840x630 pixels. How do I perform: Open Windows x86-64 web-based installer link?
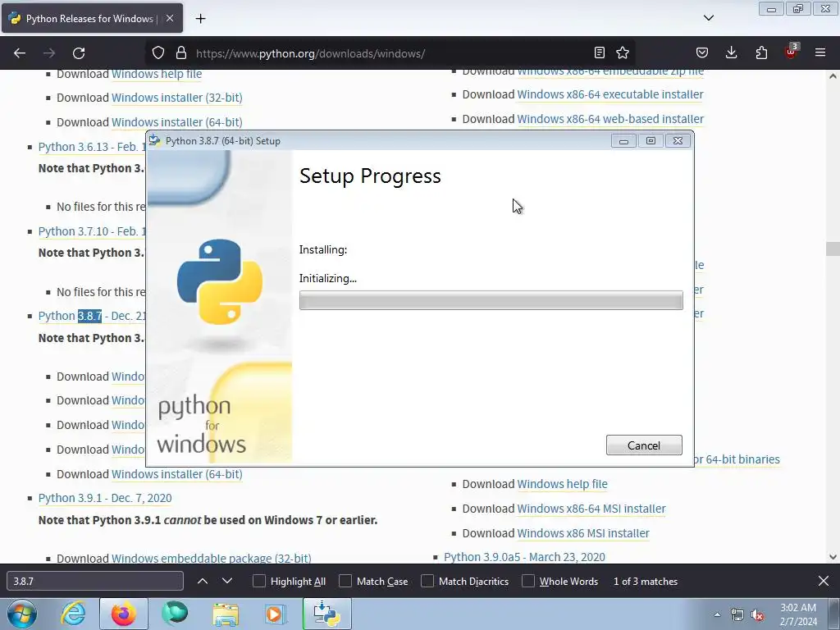tap(610, 119)
